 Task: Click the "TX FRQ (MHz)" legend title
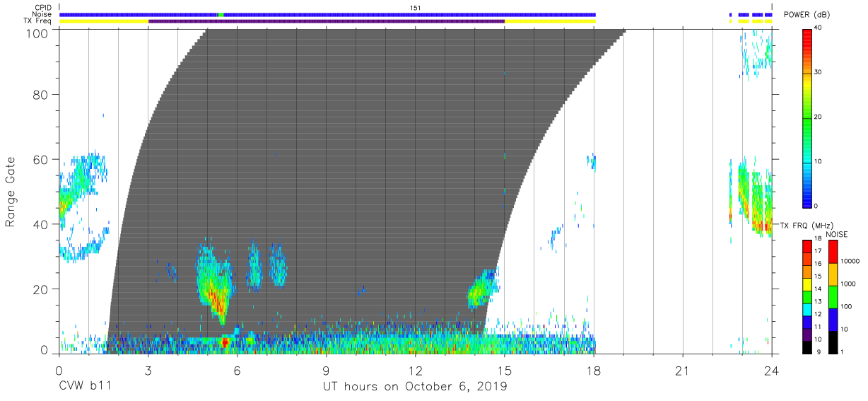pyautogui.click(x=807, y=225)
